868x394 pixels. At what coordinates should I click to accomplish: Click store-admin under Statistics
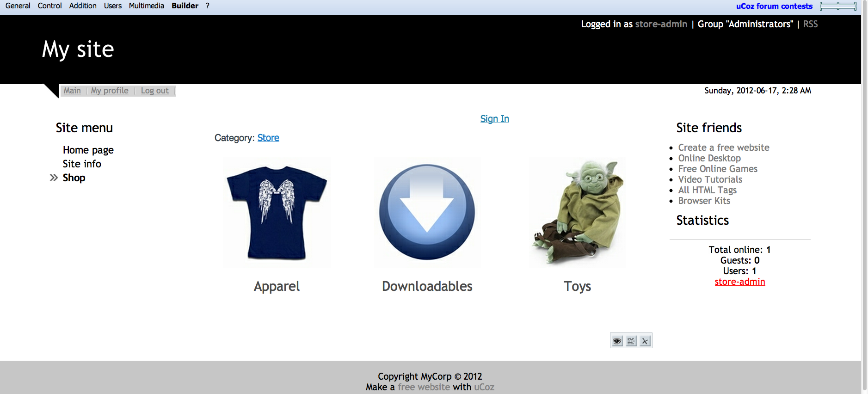pyautogui.click(x=740, y=282)
